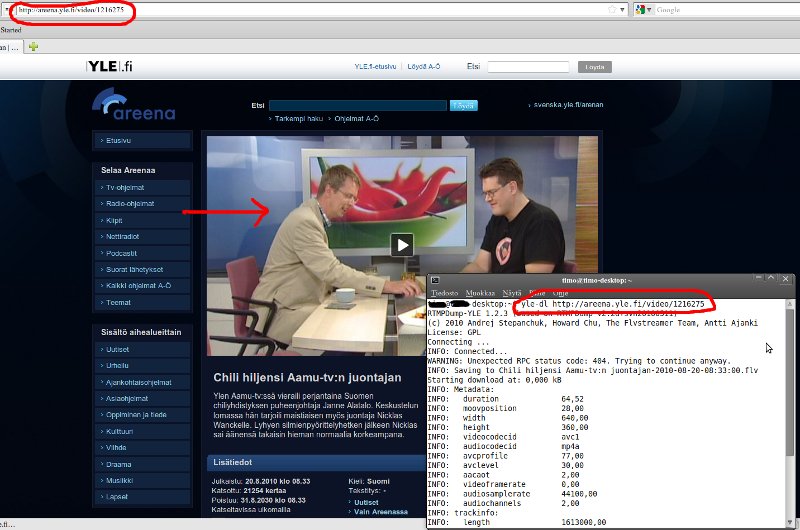Open Kaikki ohjelmat A-Ö in sidebar
The height and width of the screenshot is (530, 800).
click(x=142, y=286)
